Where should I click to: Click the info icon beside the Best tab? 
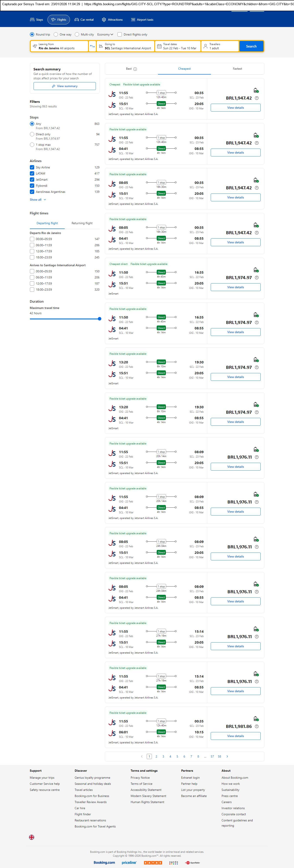tap(135, 69)
